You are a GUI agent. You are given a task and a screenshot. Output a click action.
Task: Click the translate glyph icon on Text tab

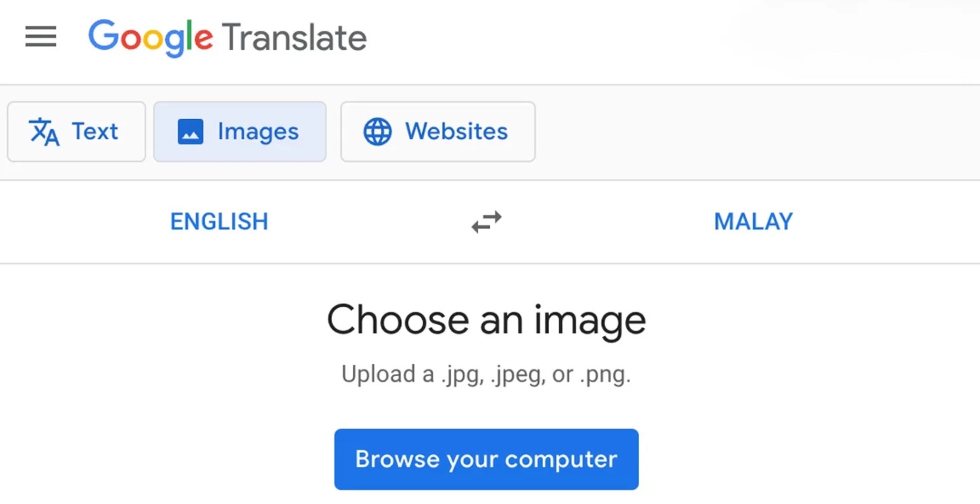(x=44, y=132)
